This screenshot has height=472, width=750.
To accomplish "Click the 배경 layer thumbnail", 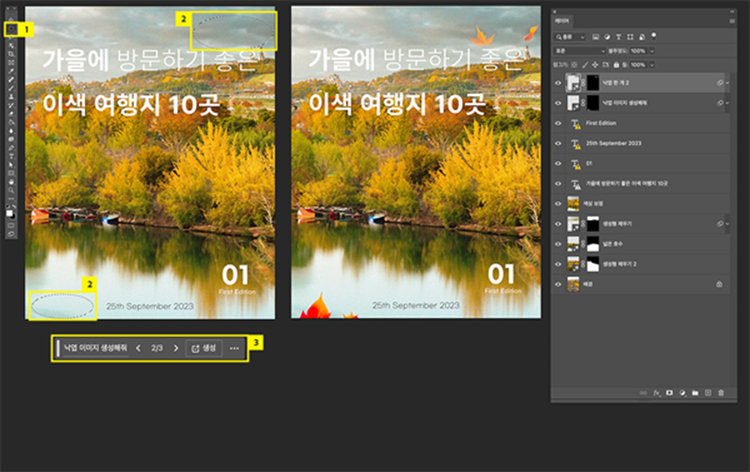I will tap(573, 284).
